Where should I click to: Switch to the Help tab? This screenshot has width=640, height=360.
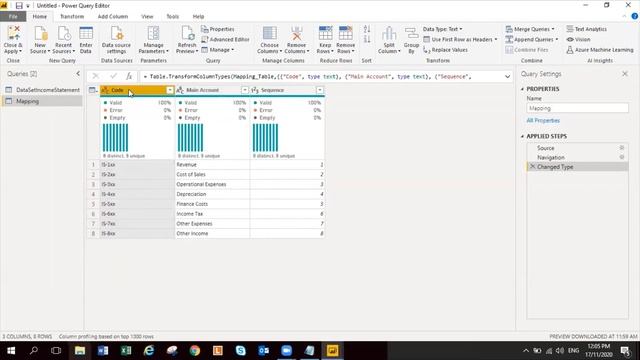click(198, 17)
